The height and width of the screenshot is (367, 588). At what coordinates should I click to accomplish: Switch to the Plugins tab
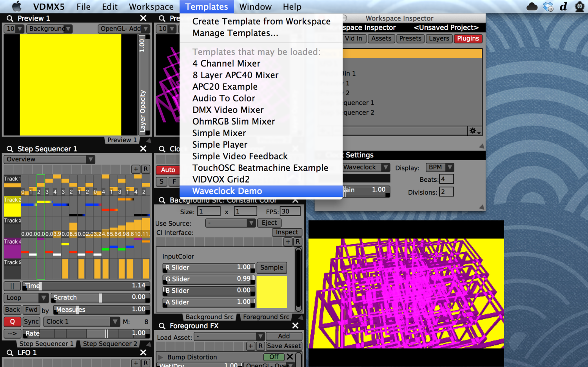point(468,38)
